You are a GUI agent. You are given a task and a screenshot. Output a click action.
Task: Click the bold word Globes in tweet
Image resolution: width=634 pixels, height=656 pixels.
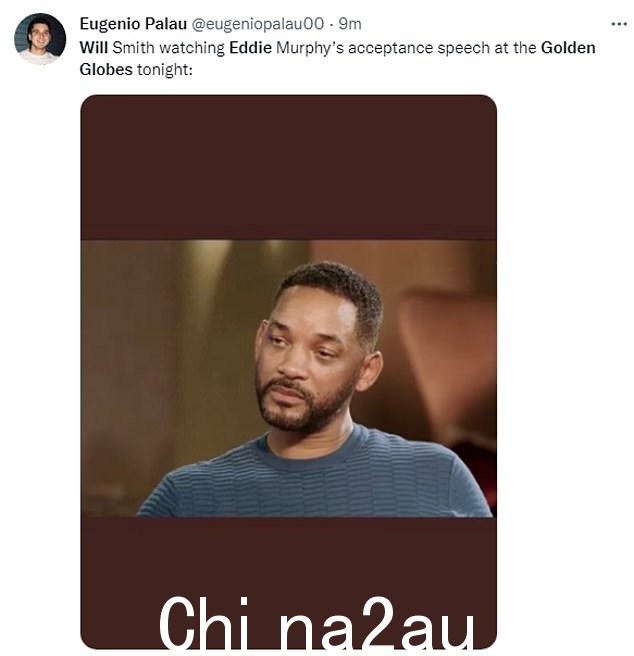pyautogui.click(x=106, y=69)
